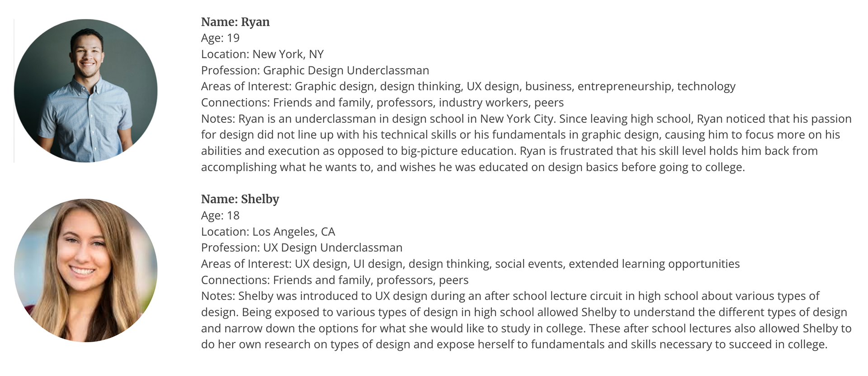
Task: Click 'Profession: Graphic Design Underclassman' line
Action: [x=315, y=70]
